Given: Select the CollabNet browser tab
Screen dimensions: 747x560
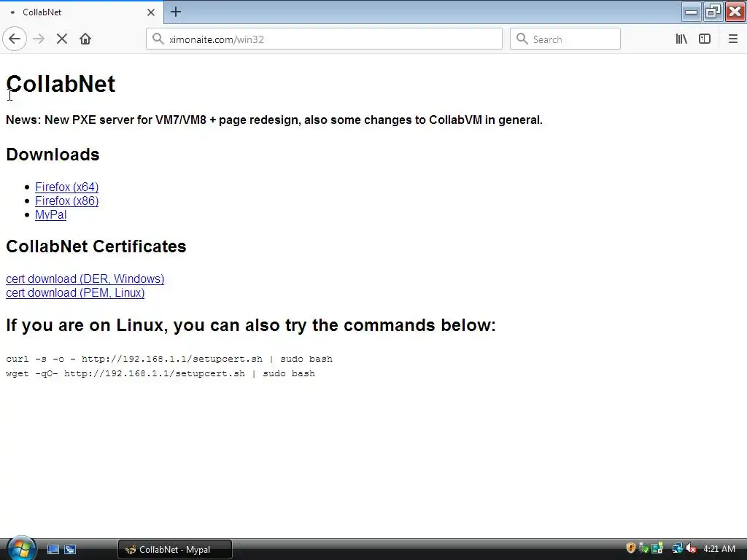Looking at the screenshot, I should [81, 12].
